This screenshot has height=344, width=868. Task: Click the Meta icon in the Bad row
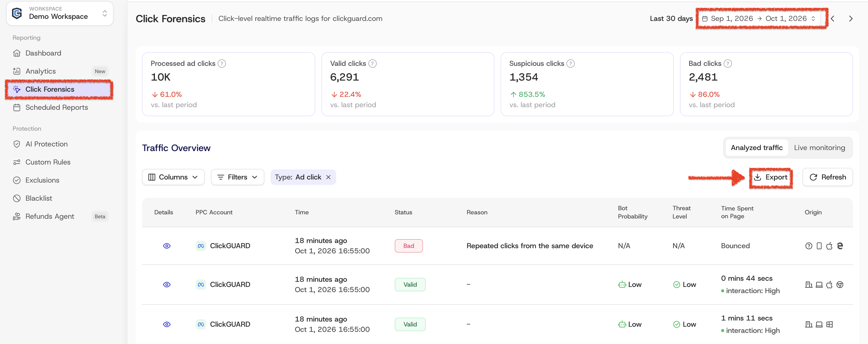click(201, 246)
